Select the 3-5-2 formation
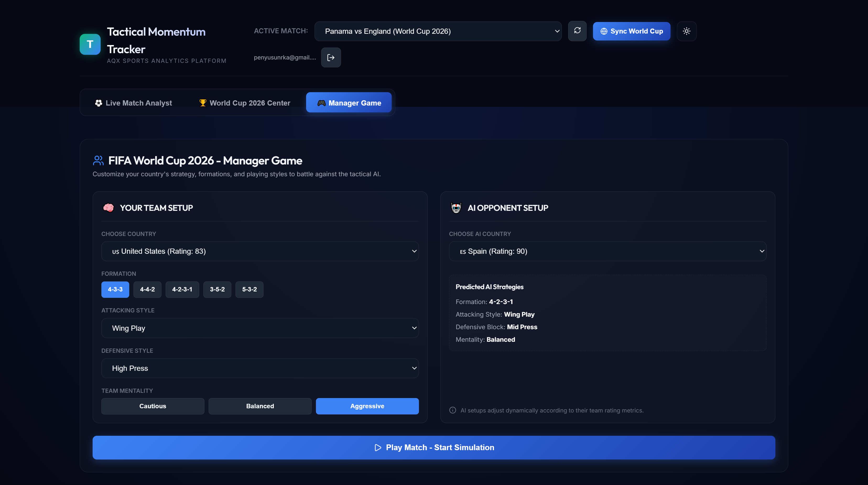 pyautogui.click(x=217, y=289)
